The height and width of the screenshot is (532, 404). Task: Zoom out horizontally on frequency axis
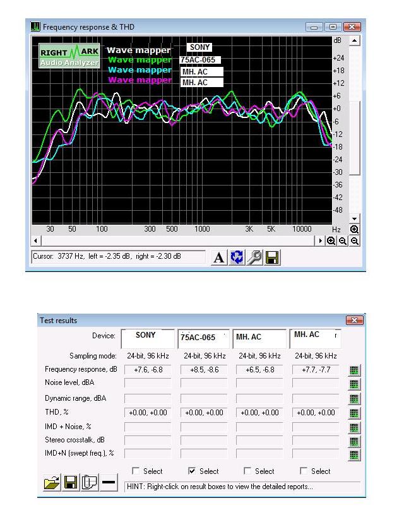tap(343, 241)
